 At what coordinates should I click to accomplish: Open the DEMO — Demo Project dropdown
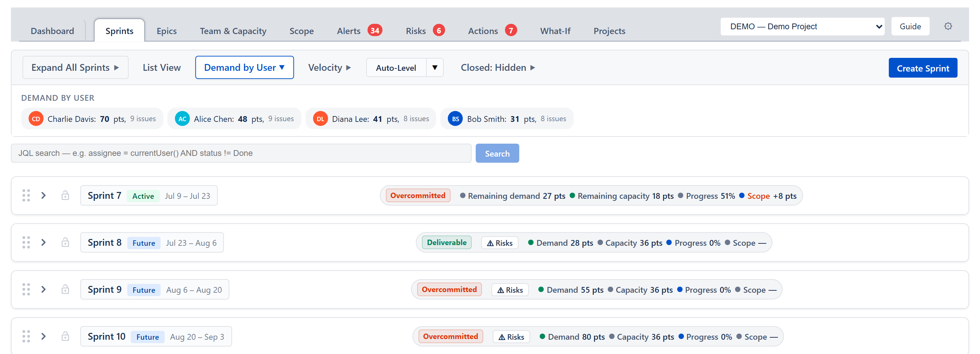[802, 27]
